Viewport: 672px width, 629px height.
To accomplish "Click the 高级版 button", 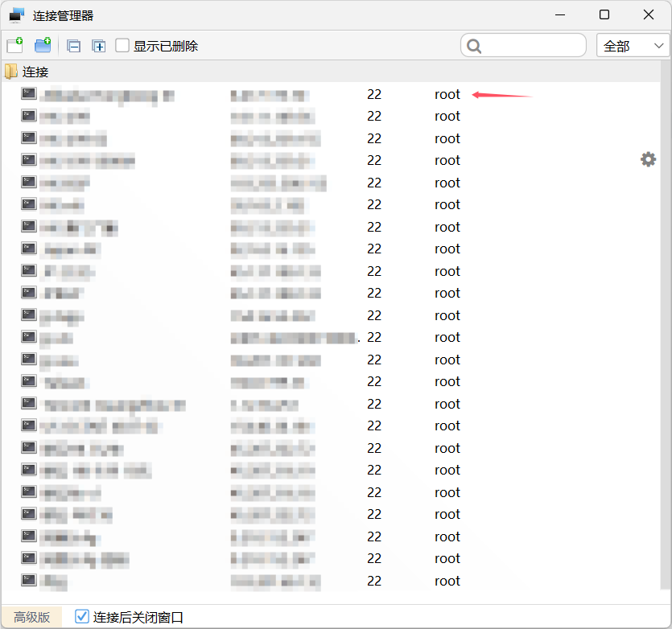I will (x=31, y=616).
